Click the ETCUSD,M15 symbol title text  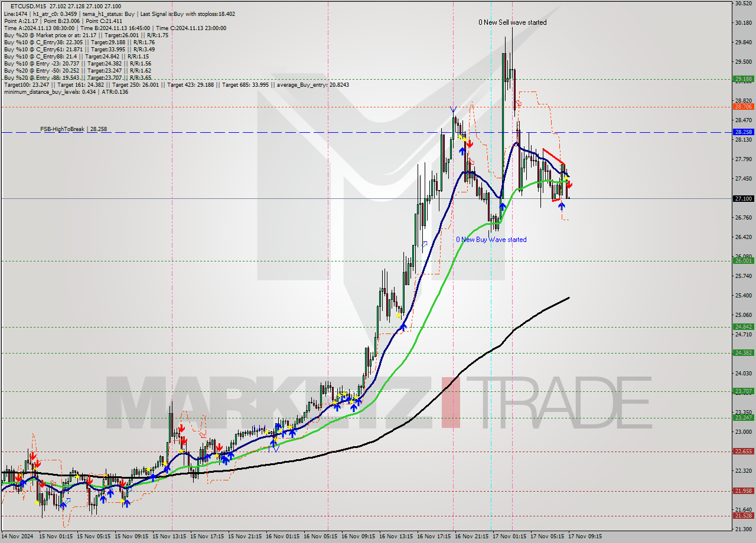(x=30, y=6)
